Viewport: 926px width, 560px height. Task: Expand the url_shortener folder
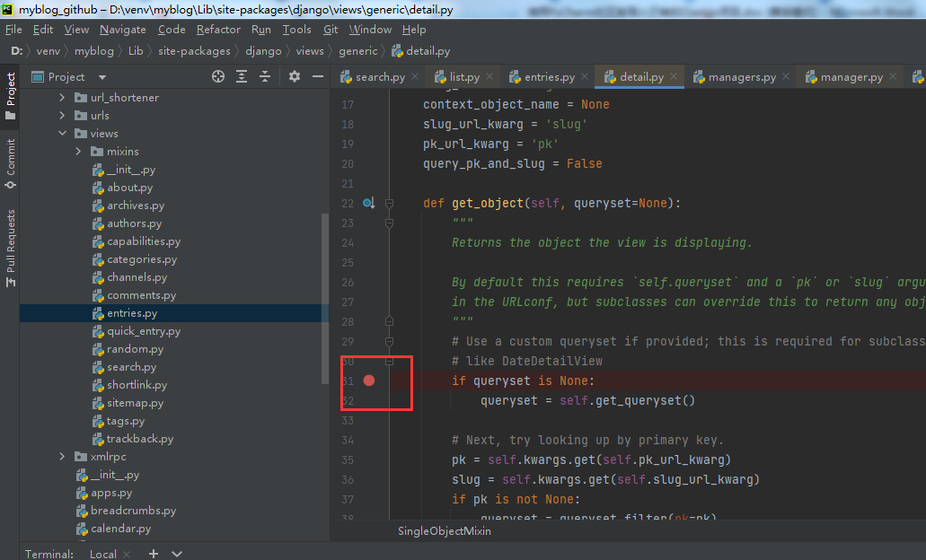62,98
